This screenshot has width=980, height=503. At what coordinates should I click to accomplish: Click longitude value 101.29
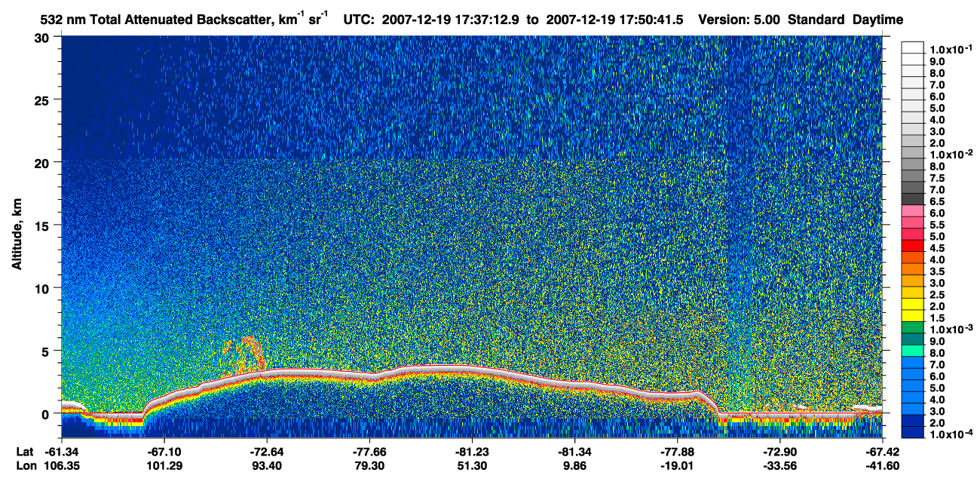(x=164, y=465)
